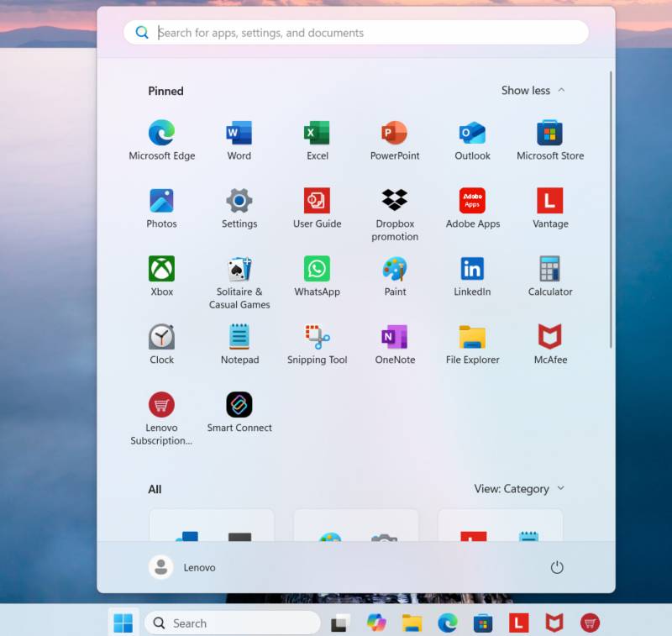Open Microsoft Edge on the taskbar
The width and height of the screenshot is (672, 636).
(448, 623)
